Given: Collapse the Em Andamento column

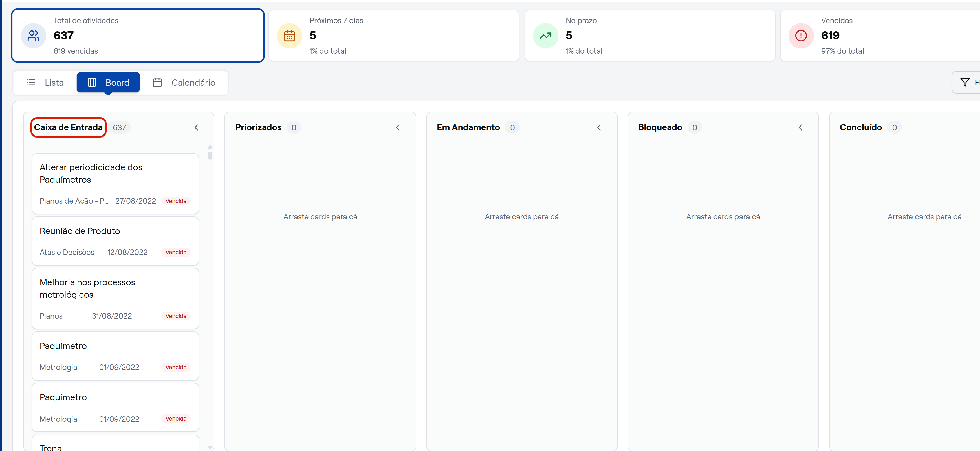Looking at the screenshot, I should point(599,127).
